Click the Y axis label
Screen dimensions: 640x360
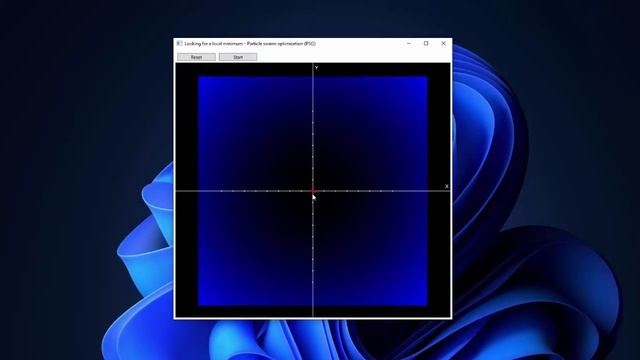click(316, 68)
